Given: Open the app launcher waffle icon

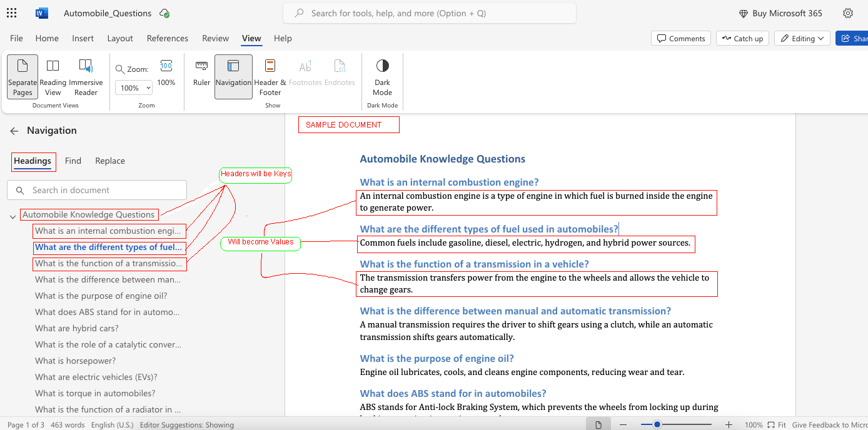Looking at the screenshot, I should (x=11, y=13).
